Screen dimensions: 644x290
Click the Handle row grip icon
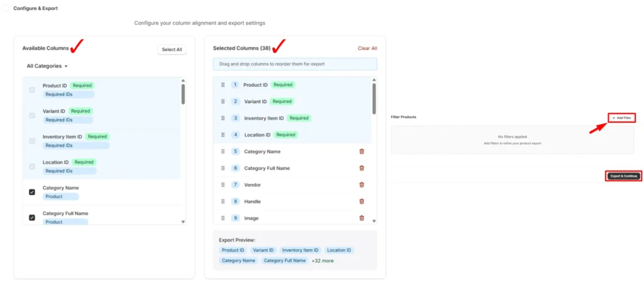(223, 201)
